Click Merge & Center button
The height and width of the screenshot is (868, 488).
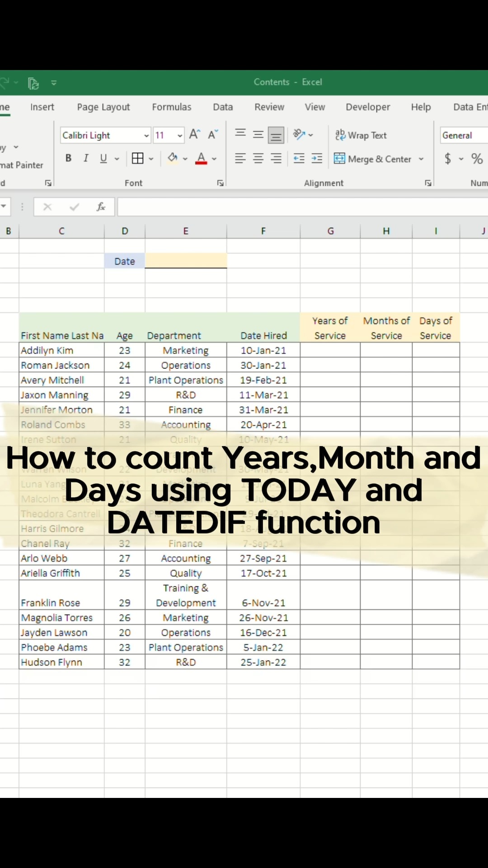click(x=373, y=159)
